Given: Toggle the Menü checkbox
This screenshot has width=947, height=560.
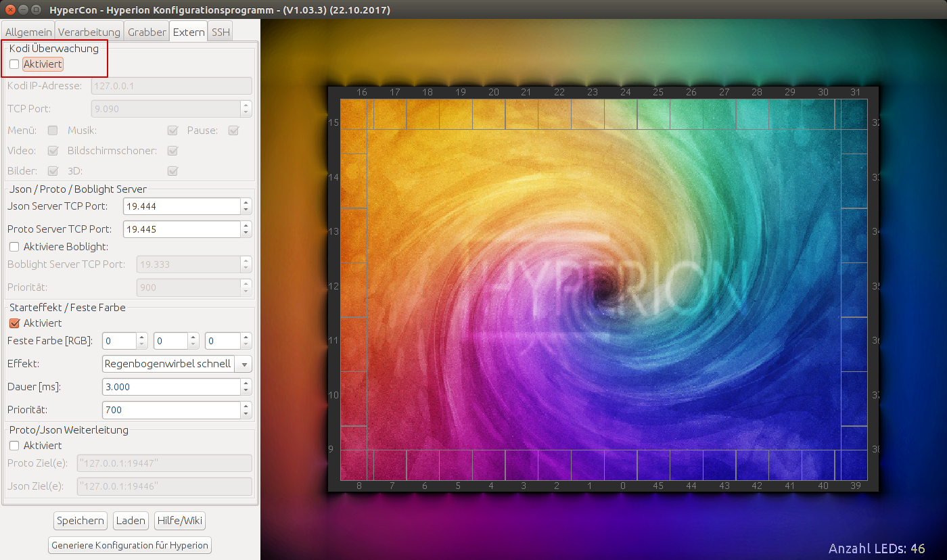Looking at the screenshot, I should tap(53, 131).
